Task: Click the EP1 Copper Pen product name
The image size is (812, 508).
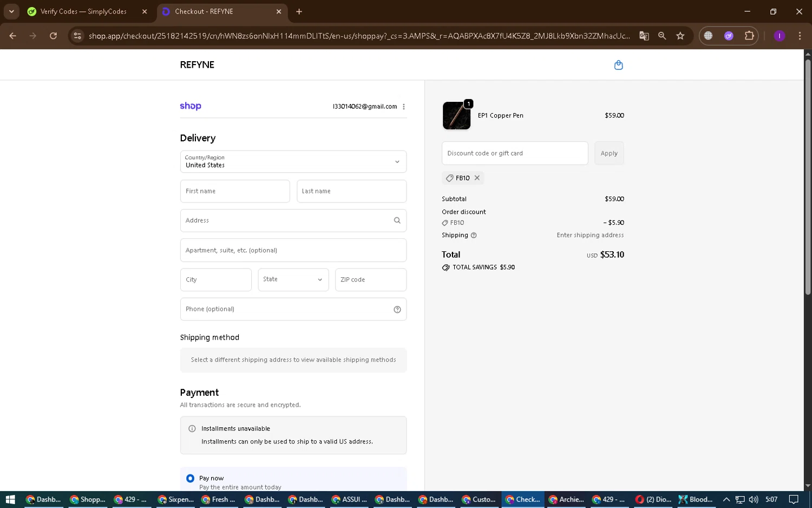Action: click(x=500, y=115)
